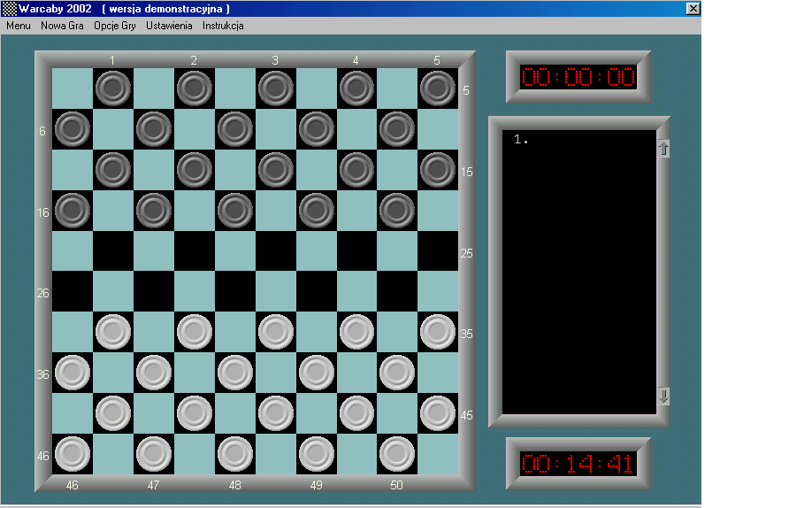Open the Nowa Gra menu

click(x=62, y=26)
